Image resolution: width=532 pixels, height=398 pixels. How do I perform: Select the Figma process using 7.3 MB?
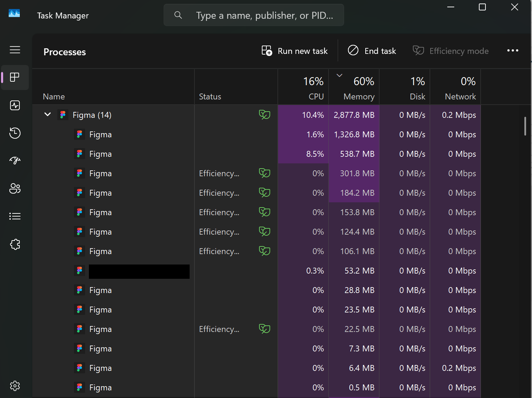pos(257,348)
